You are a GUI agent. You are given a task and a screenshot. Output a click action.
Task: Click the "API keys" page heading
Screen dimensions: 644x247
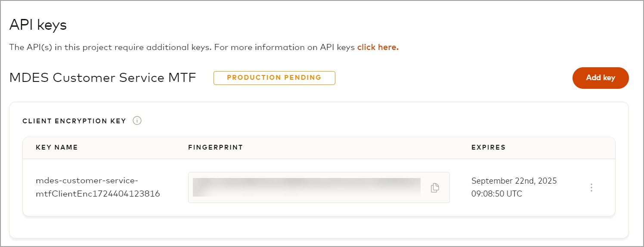[38, 25]
